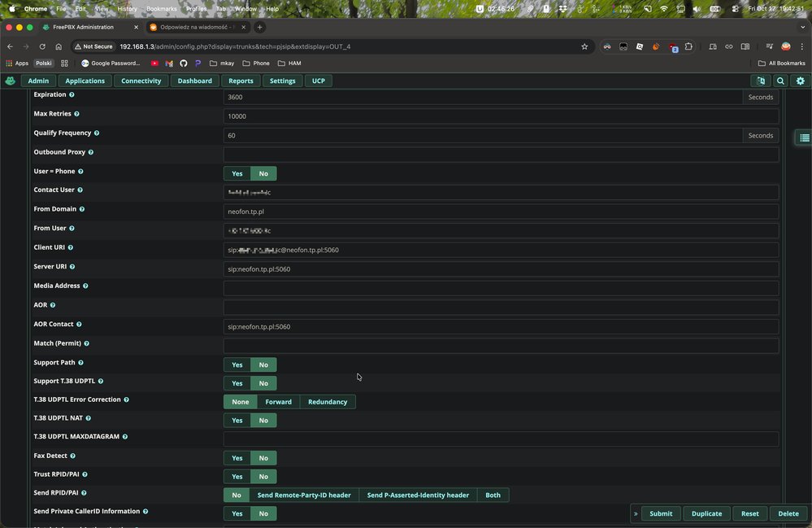Open the FreePBX settings gear icon
The image size is (812, 528).
click(x=800, y=81)
